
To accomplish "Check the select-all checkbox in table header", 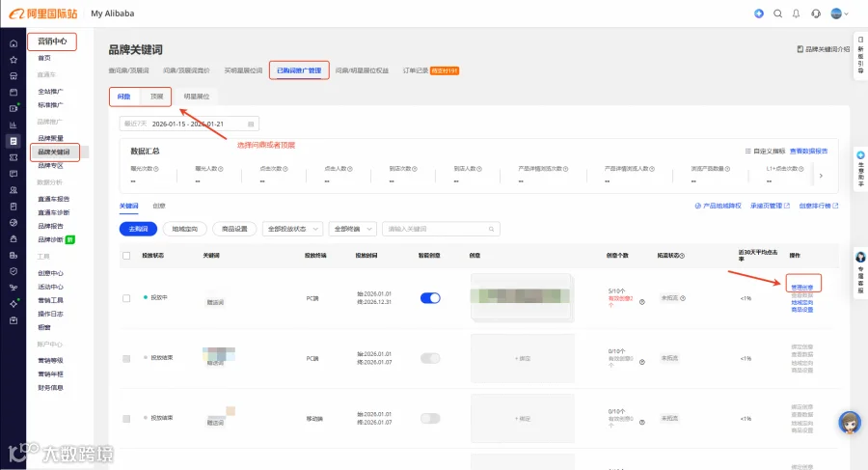I will 126,256.
